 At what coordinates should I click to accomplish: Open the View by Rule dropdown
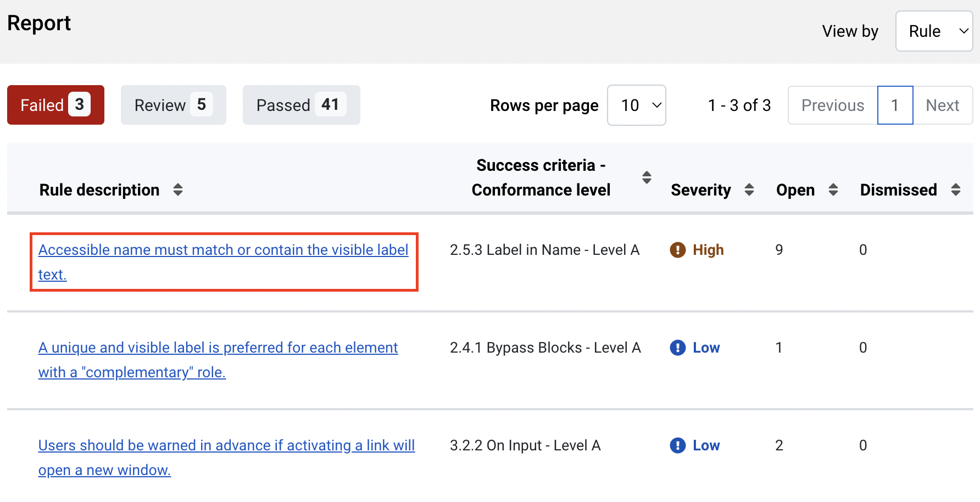point(934,31)
